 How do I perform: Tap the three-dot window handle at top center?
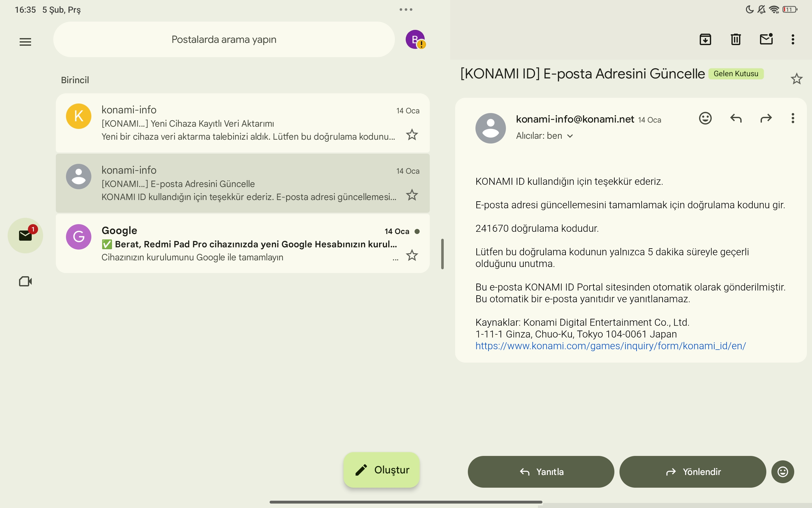406,10
